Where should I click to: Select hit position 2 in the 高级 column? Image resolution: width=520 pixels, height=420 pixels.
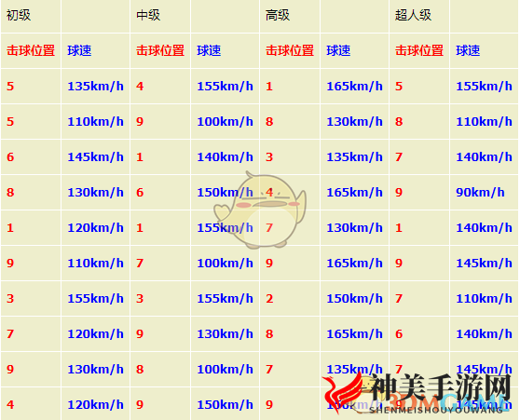pyautogui.click(x=269, y=298)
